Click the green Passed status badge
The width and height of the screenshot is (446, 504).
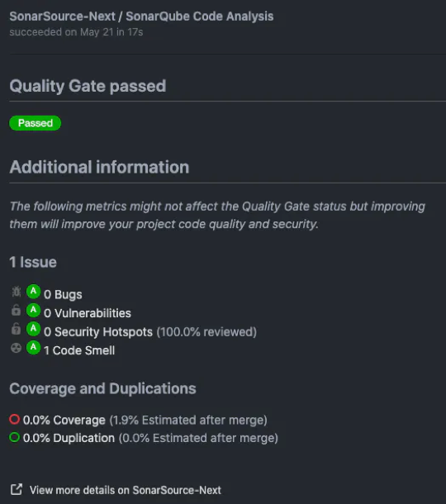tap(35, 123)
